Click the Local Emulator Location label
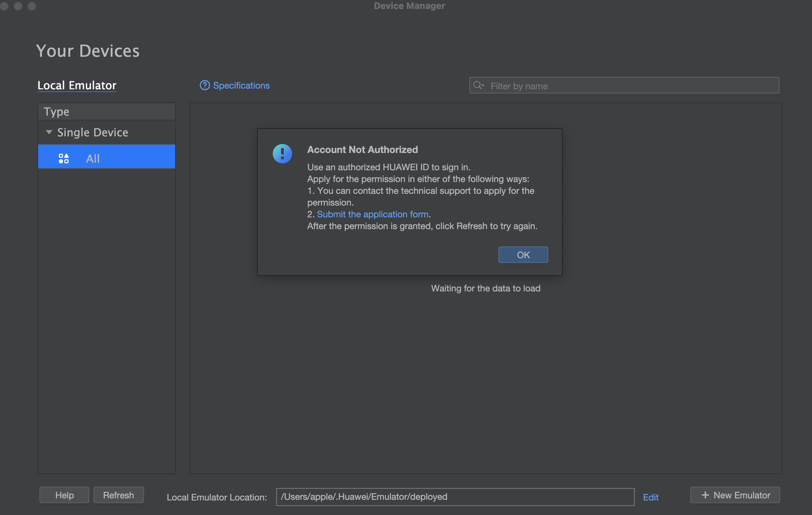The width and height of the screenshot is (812, 515). 217,497
